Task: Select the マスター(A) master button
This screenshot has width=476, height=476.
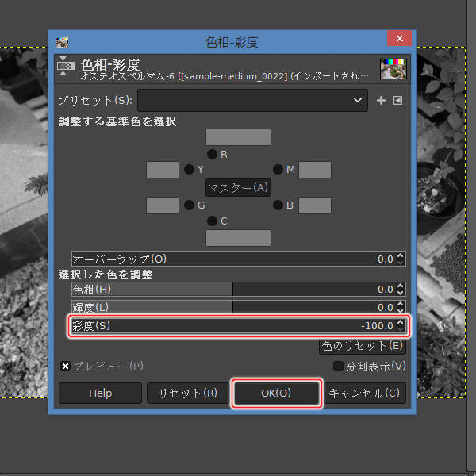Action: (x=238, y=187)
